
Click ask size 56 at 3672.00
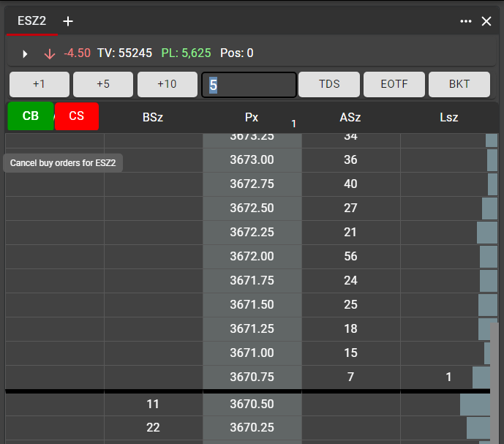(x=350, y=256)
